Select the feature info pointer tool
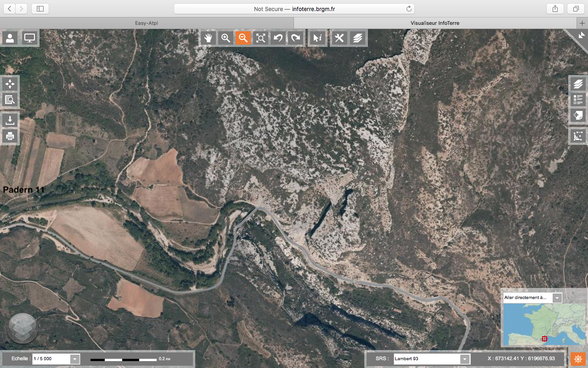The width and height of the screenshot is (588, 368). click(x=317, y=38)
